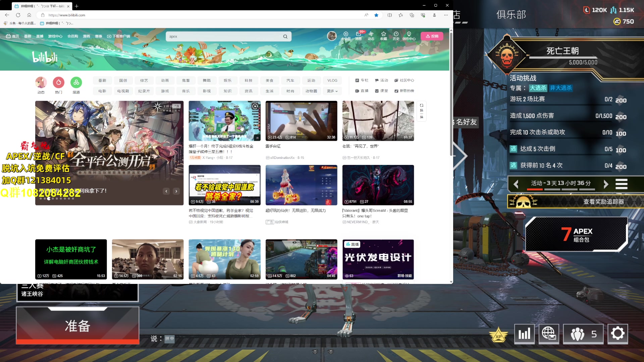Click the Apex chat input field 说
Image resolution: width=644 pixels, height=362 pixels.
pos(163,339)
